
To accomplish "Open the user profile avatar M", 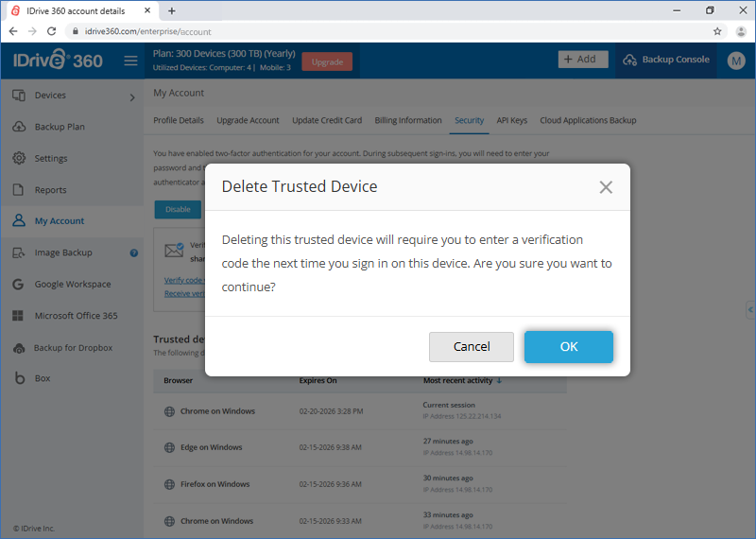I will [x=736, y=61].
